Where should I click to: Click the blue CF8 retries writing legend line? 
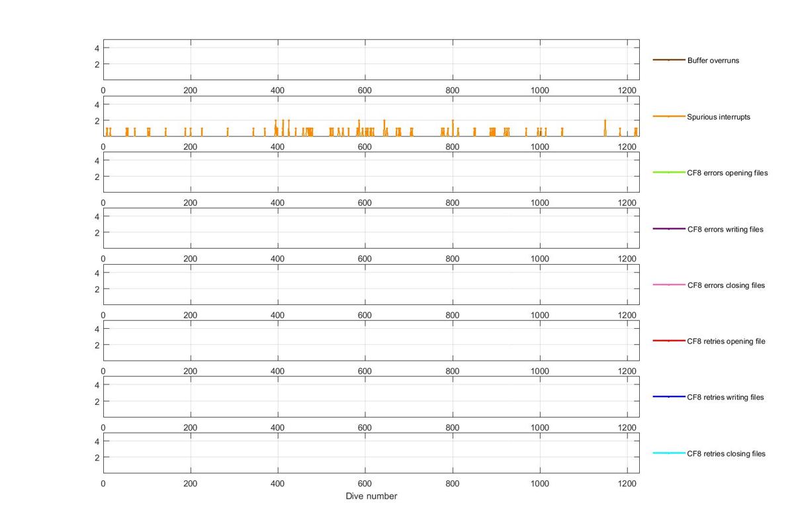[x=669, y=397]
